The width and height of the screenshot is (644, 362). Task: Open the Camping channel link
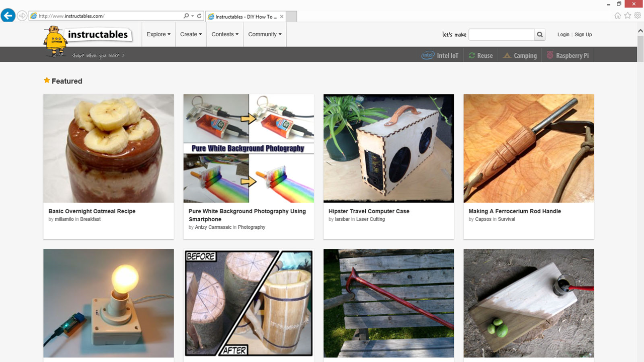[520, 56]
